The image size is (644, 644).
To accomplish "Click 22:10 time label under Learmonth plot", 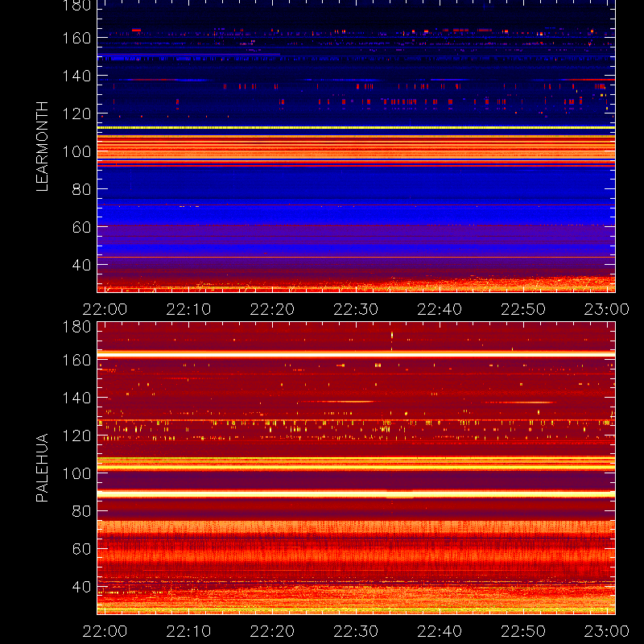I will pyautogui.click(x=188, y=309).
